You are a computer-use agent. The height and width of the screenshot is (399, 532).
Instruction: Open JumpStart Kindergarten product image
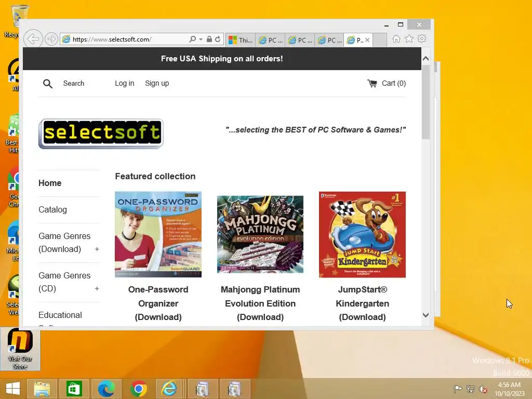[362, 234]
